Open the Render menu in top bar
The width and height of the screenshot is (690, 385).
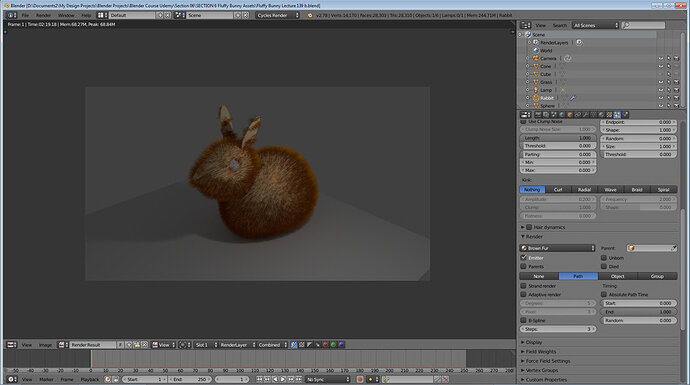click(x=43, y=15)
